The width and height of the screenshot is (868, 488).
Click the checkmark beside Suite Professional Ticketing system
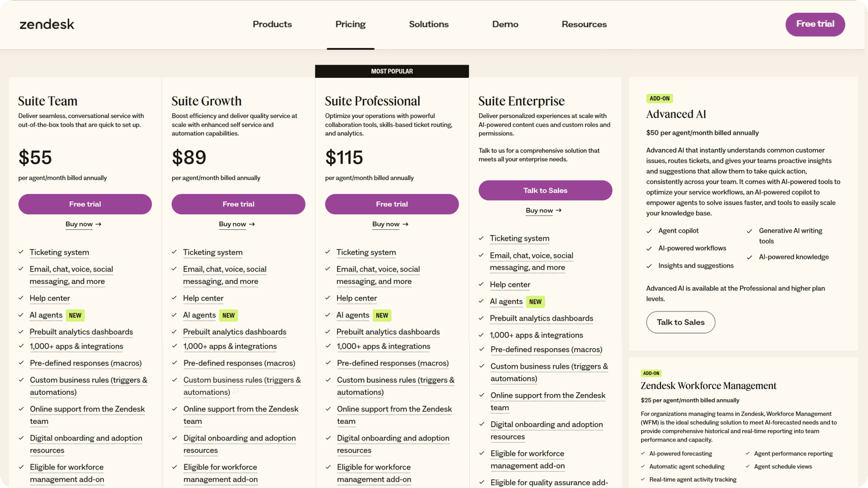pyautogui.click(x=328, y=252)
